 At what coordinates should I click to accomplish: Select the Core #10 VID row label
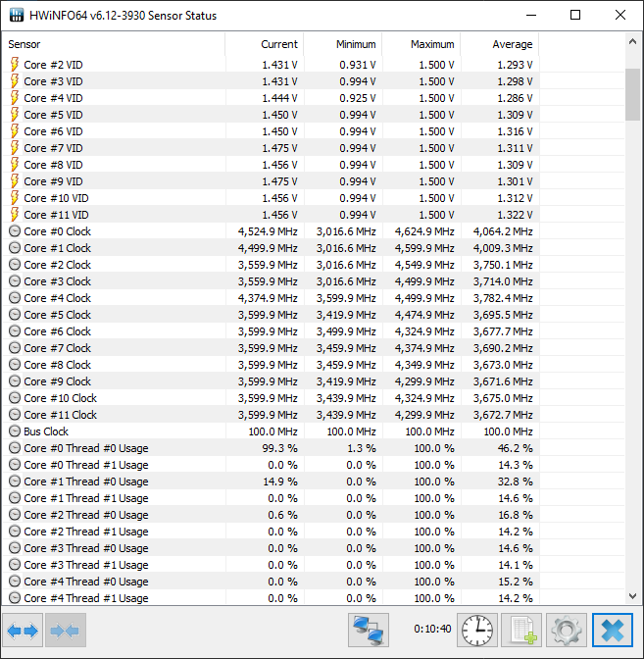click(x=56, y=198)
